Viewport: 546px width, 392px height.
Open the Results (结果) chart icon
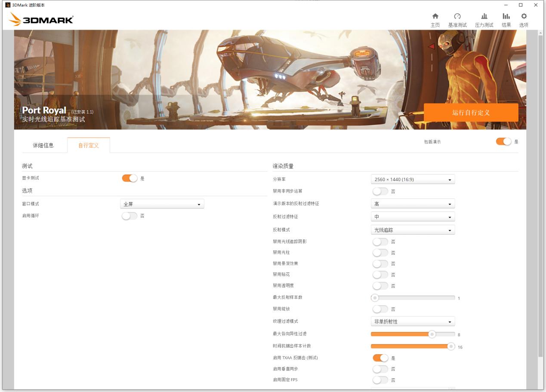(x=506, y=16)
